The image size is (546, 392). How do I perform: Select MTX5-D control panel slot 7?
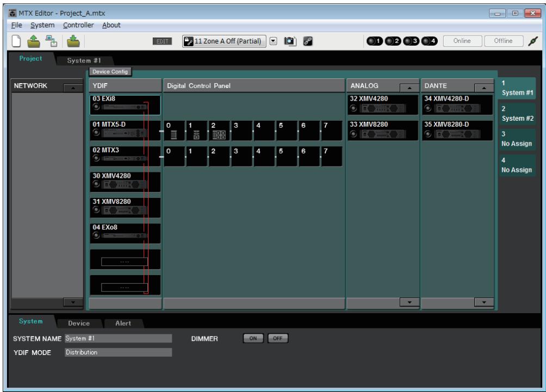(x=332, y=130)
